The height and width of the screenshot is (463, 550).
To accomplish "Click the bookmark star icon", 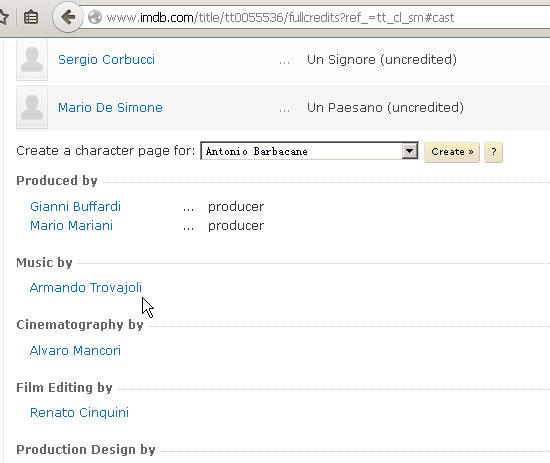I will 3,17.
